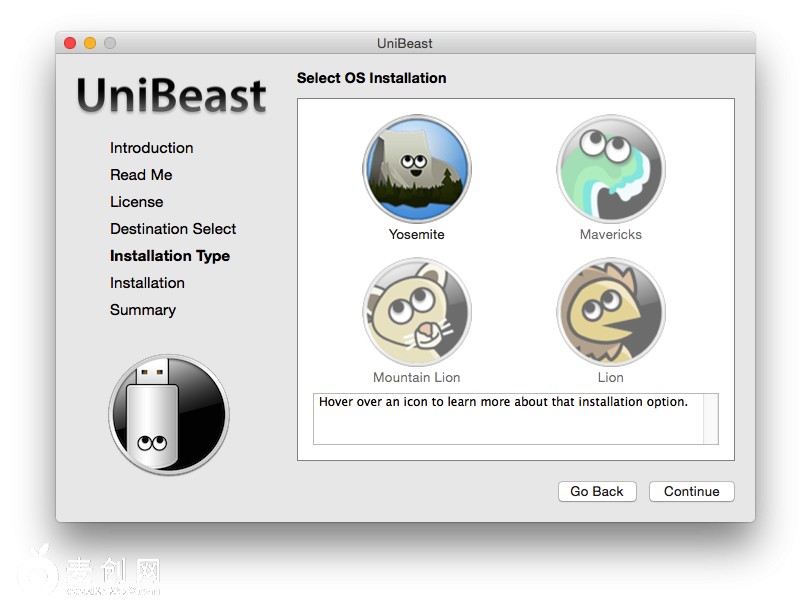Minimize the UniBeast window

tap(90, 43)
